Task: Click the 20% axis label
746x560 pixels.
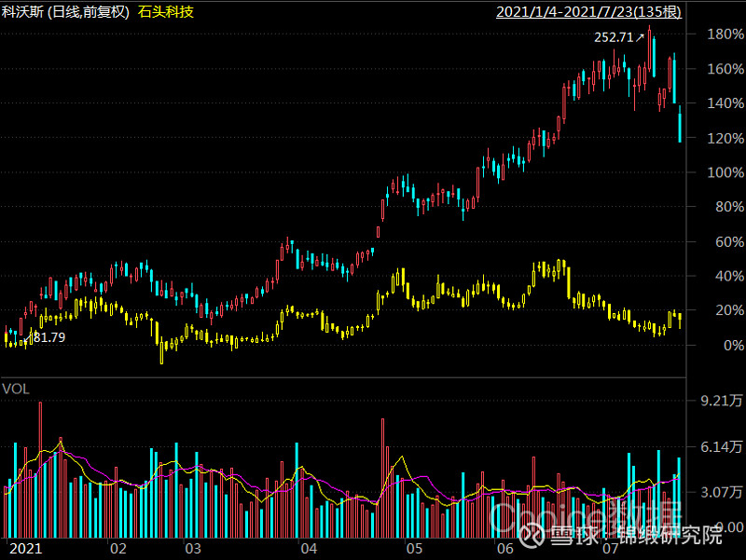Action: click(729, 310)
